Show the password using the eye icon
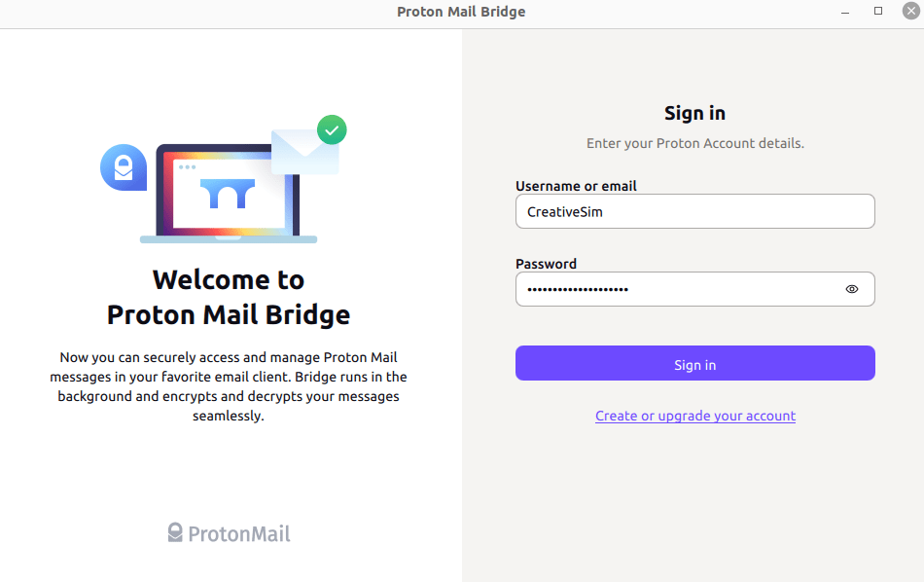This screenshot has width=924, height=582. click(x=851, y=289)
